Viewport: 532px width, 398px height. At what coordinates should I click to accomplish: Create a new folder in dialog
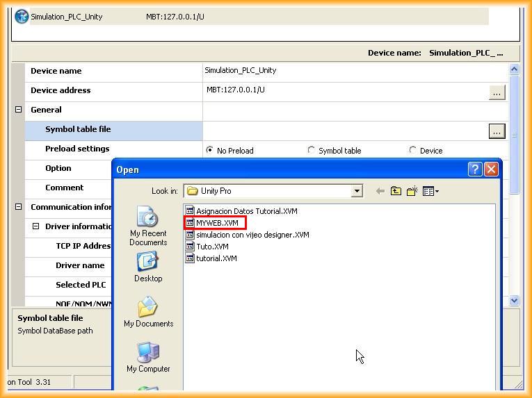412,191
